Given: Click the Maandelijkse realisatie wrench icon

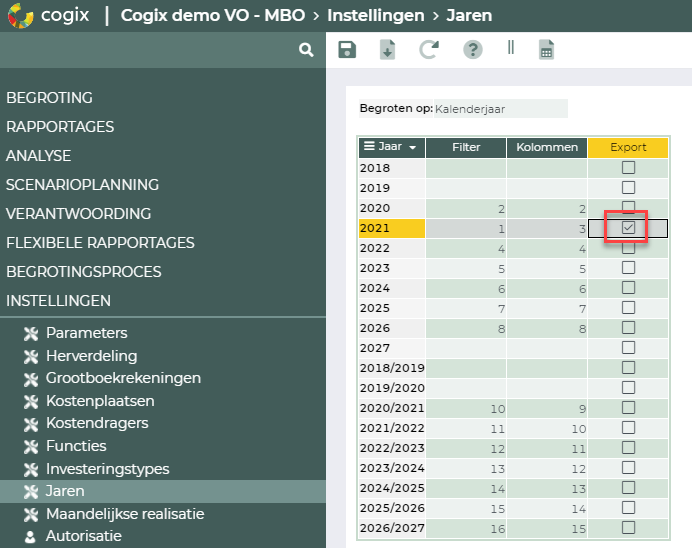Looking at the screenshot, I should point(31,514).
